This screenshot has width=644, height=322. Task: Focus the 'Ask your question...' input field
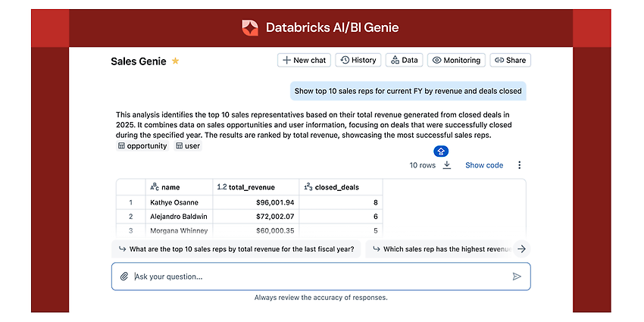[x=320, y=277]
